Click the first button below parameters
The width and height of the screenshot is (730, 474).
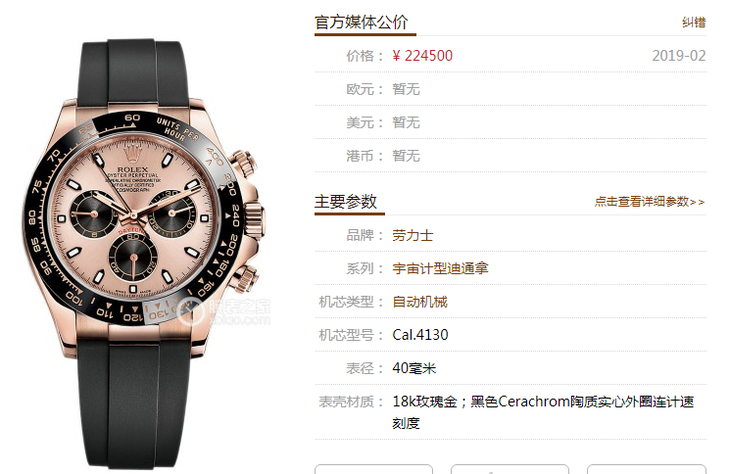pos(374,469)
